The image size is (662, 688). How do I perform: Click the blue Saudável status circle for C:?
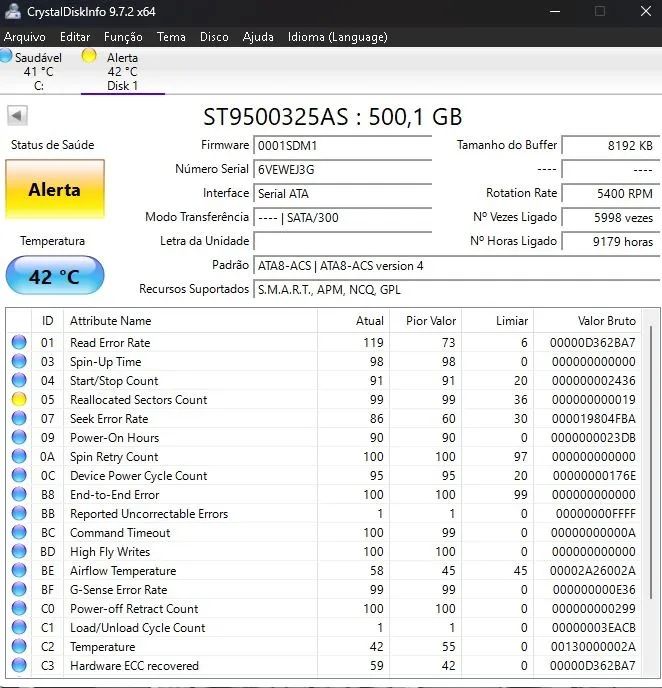pos(6,56)
